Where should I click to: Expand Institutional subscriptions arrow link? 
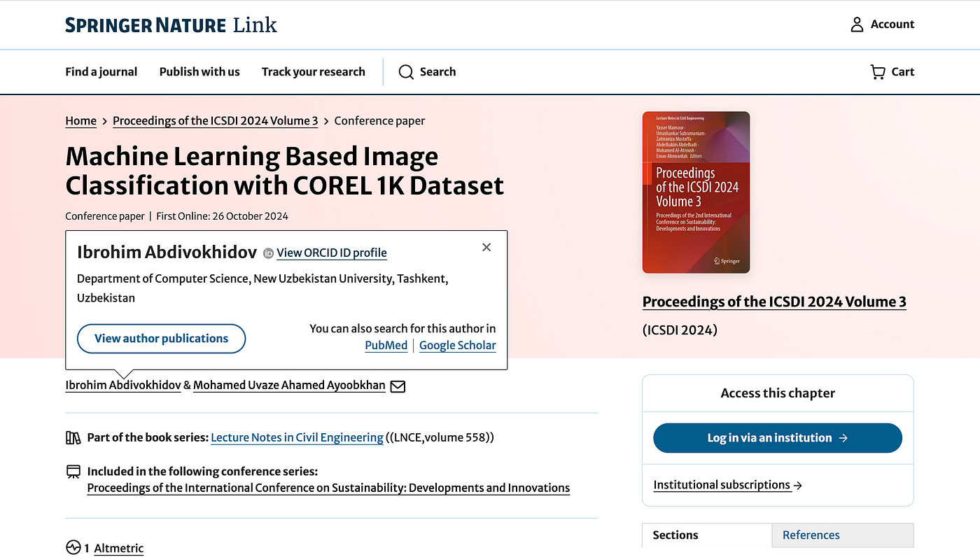tap(727, 485)
